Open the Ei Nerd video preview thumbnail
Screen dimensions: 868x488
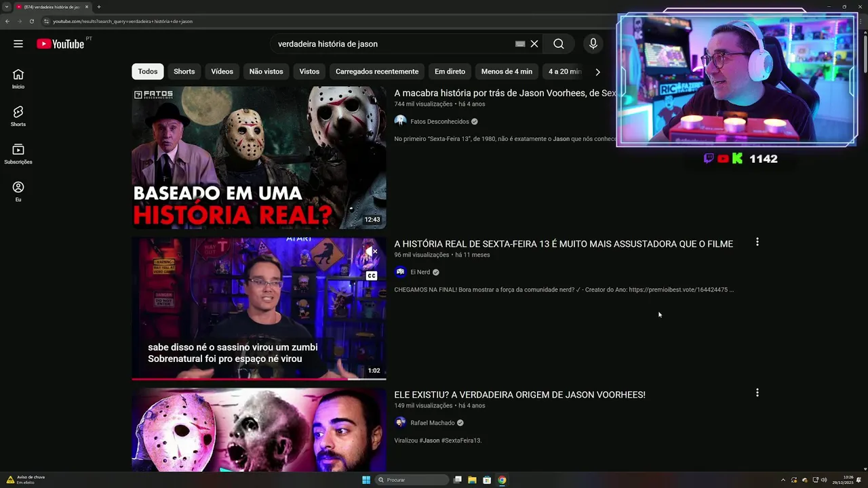click(x=259, y=308)
